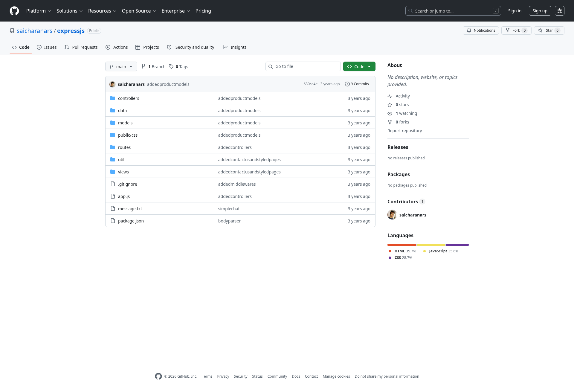The image size is (574, 392).
Task: Click the models folder icon
Action: coord(113,123)
